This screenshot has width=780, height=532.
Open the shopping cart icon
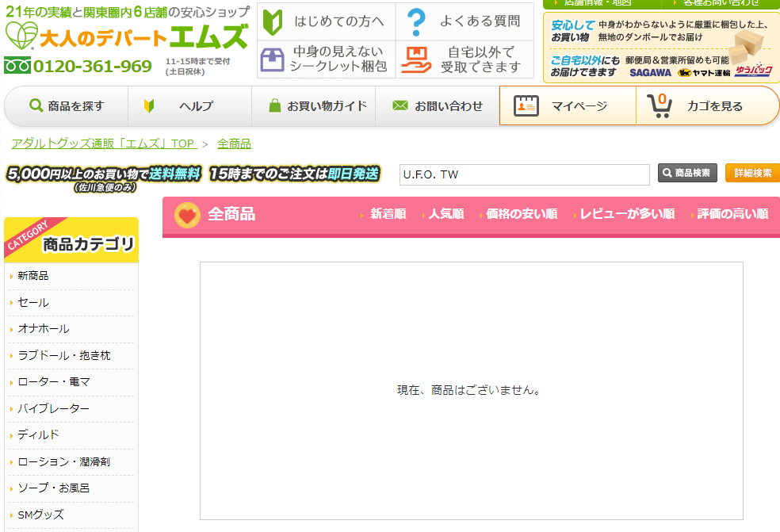click(x=660, y=105)
